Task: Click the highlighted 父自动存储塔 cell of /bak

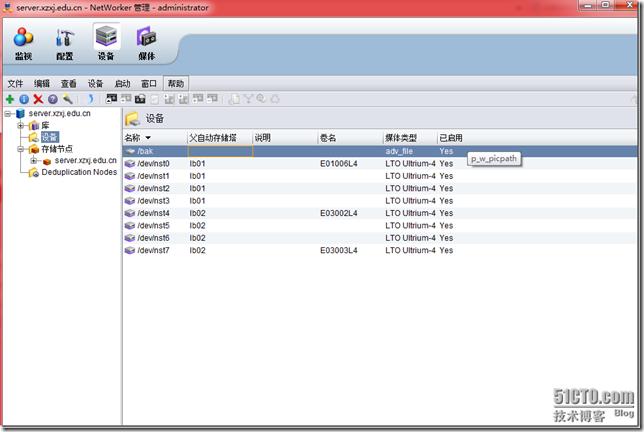Action: (221, 152)
